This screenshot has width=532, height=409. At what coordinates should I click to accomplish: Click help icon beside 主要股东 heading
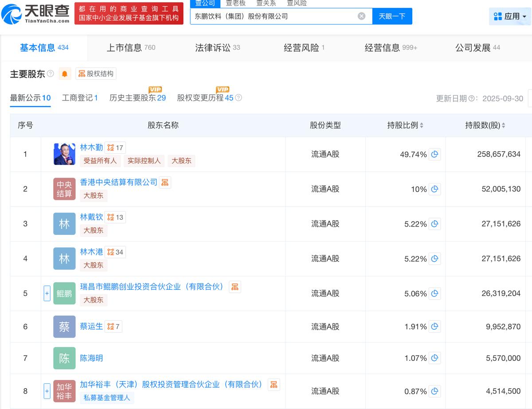click(x=51, y=74)
